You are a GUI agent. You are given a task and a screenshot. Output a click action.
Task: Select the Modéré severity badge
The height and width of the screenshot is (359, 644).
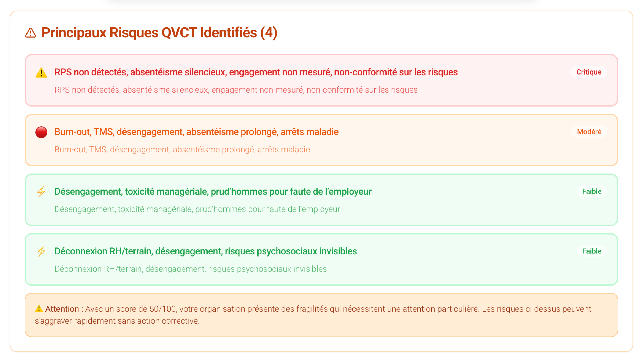pos(589,132)
